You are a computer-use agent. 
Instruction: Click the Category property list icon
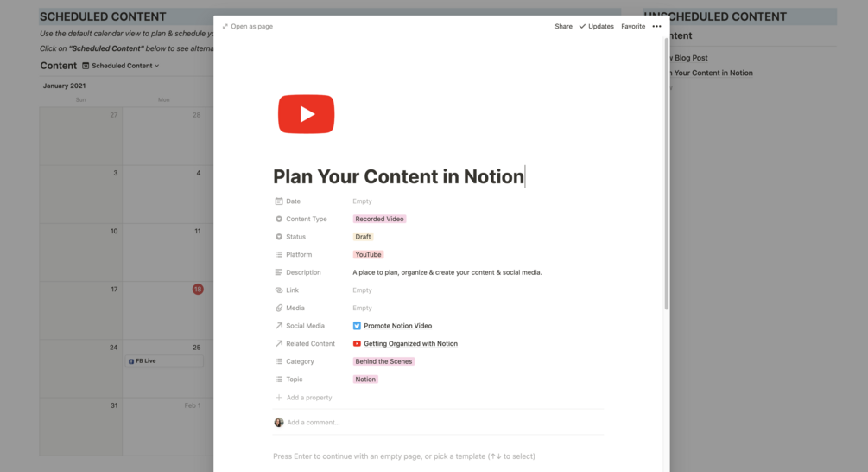[x=279, y=361]
